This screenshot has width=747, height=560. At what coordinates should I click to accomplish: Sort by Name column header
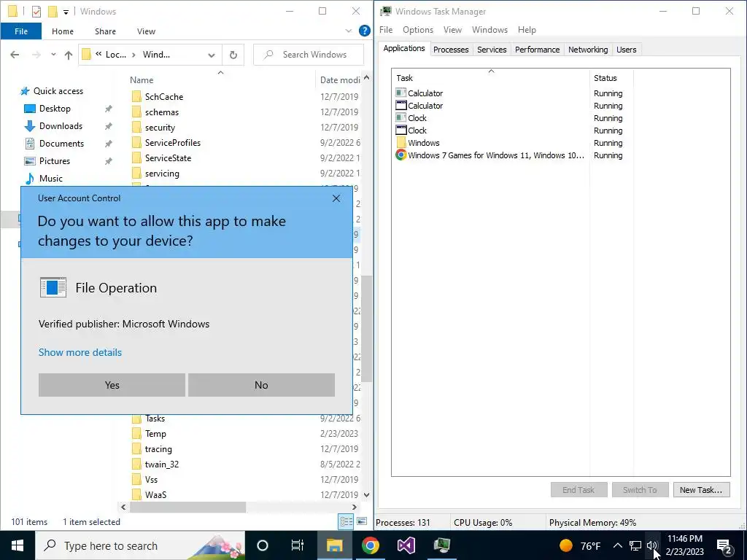pos(142,80)
